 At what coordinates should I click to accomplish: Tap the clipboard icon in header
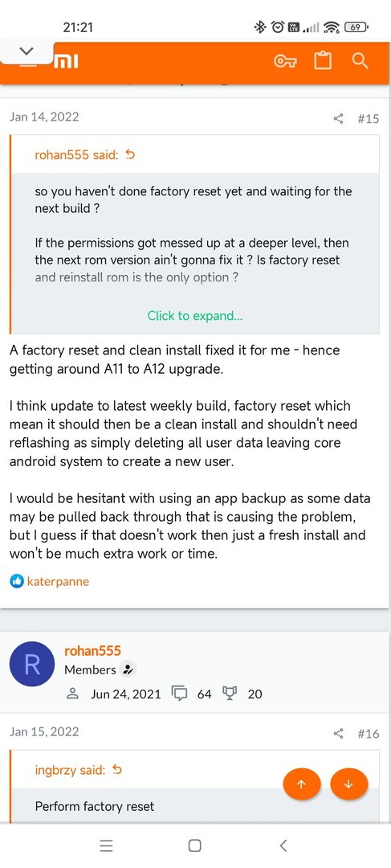pos(323,60)
